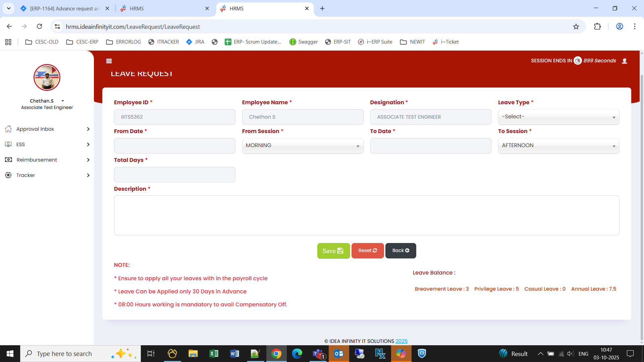Open Microsoft Teams from taskbar
Screen dimensions: 644x362
(318, 354)
